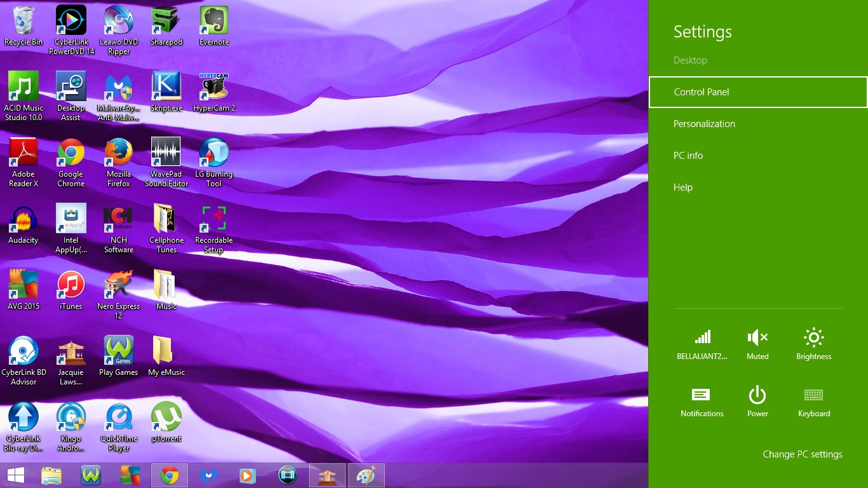Switch to Chrome on the taskbar
This screenshot has height=488, width=868.
click(x=170, y=475)
